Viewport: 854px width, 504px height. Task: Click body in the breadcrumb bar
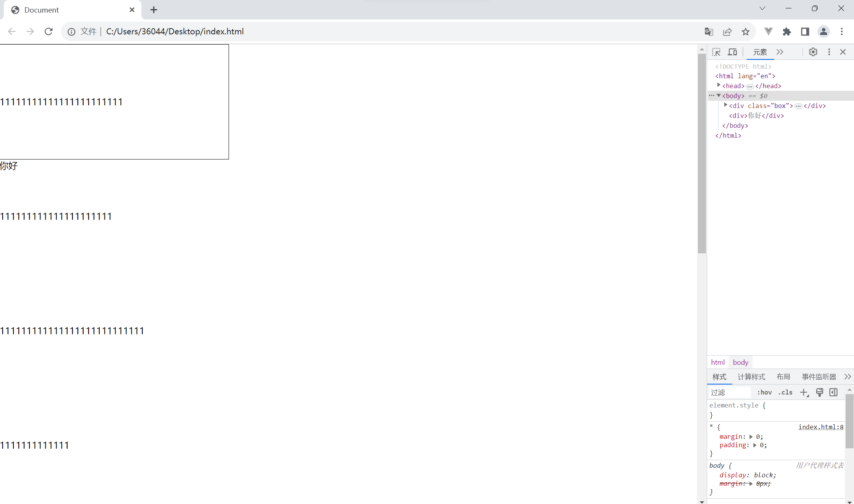point(740,362)
